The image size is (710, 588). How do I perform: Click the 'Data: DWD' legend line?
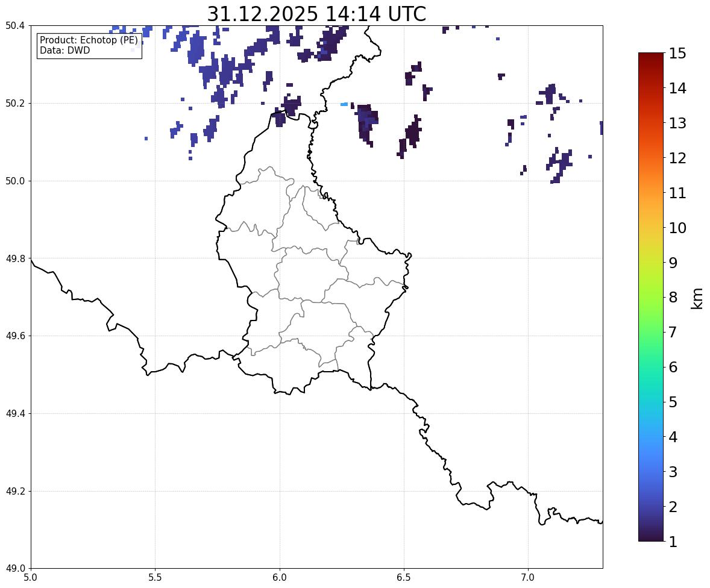coord(64,50)
